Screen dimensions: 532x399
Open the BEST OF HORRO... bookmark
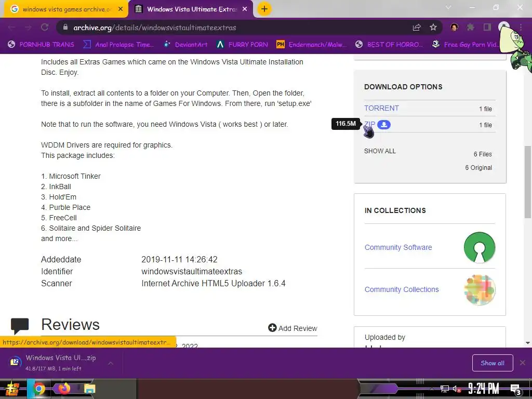(389, 45)
